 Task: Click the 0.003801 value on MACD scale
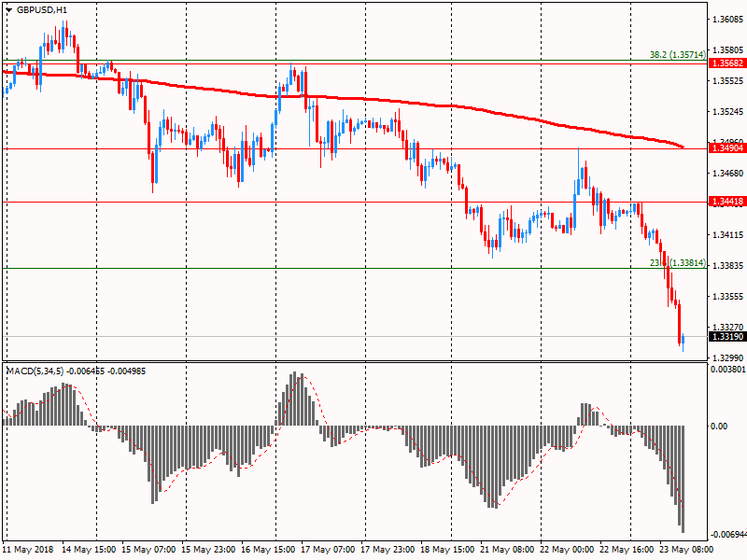pyautogui.click(x=726, y=371)
